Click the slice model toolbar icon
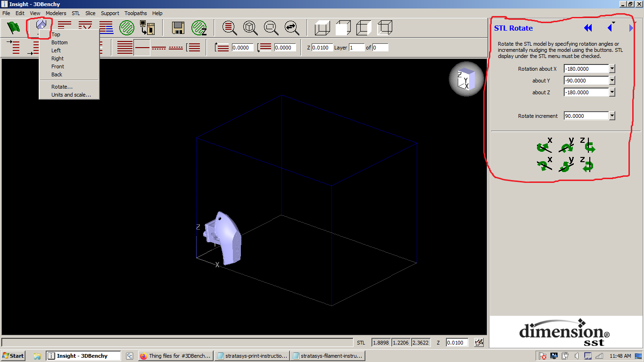Image resolution: width=644 pixels, height=362 pixels. click(x=65, y=26)
